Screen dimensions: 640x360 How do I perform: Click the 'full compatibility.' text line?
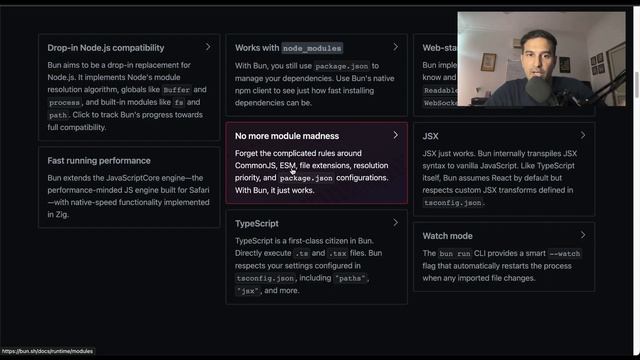[76, 127]
